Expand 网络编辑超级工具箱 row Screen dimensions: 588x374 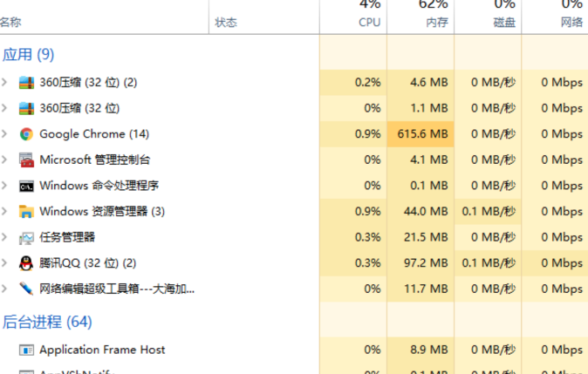click(4, 289)
